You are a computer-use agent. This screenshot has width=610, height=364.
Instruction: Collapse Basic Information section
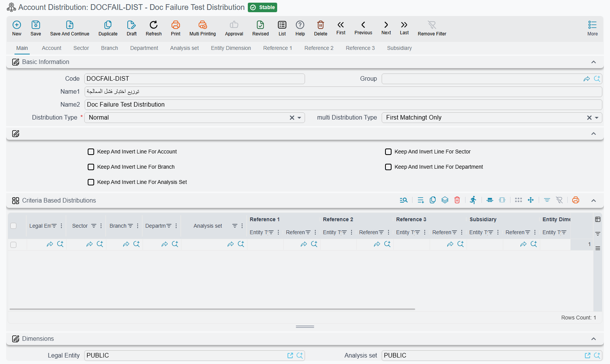pyautogui.click(x=594, y=62)
